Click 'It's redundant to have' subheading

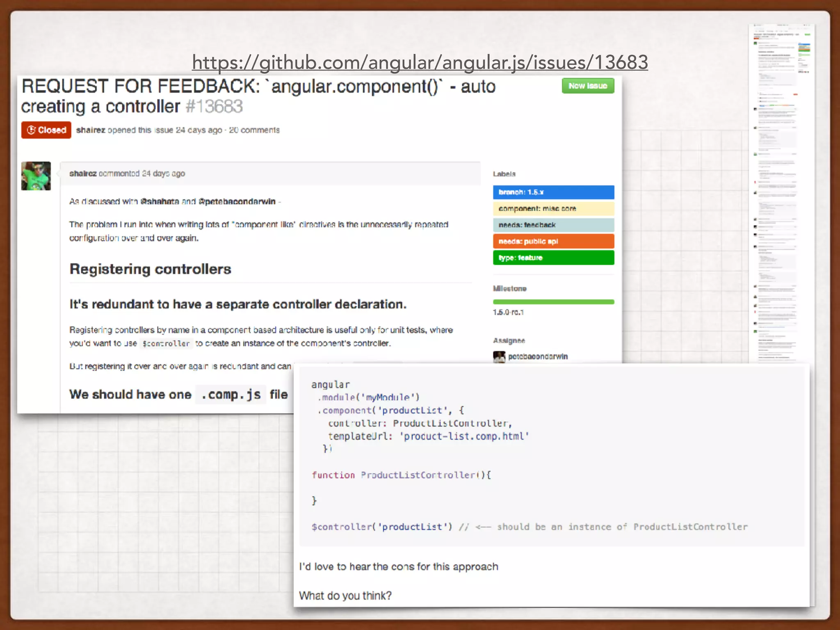(x=238, y=304)
